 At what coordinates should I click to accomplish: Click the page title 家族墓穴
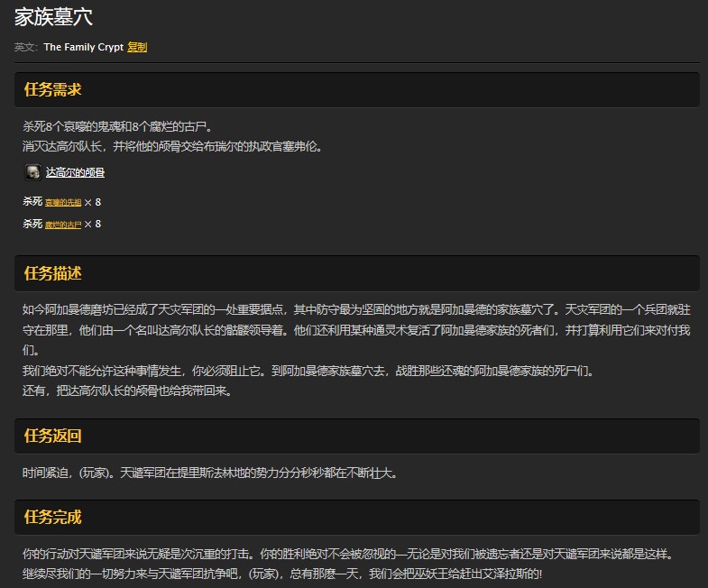pos(53,16)
